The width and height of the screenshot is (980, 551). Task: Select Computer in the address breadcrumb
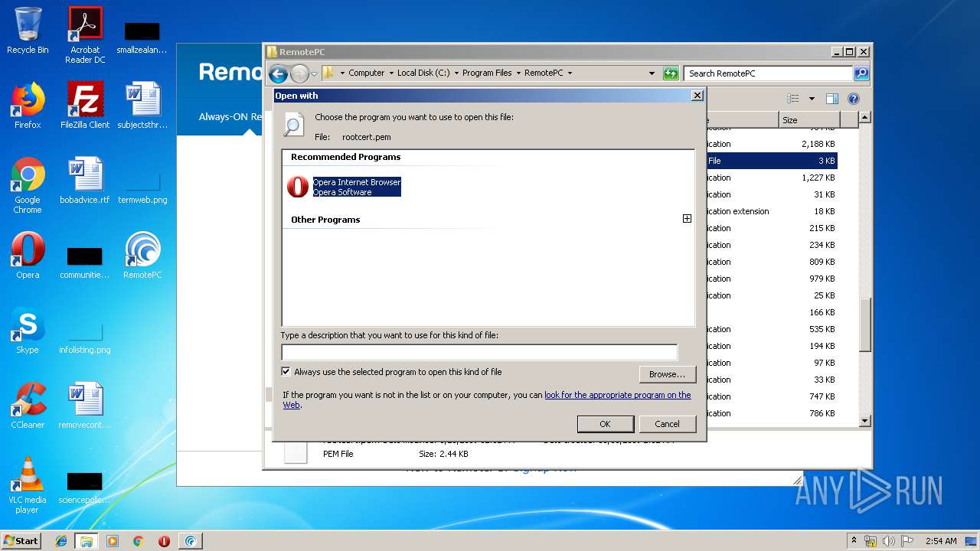(366, 73)
